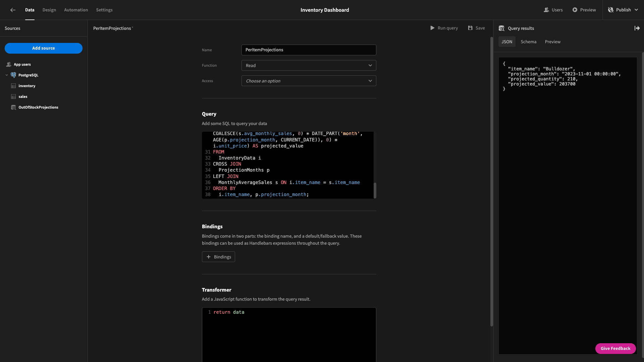Click the OutOfStockProjections query icon
The image size is (644, 362).
tap(13, 107)
